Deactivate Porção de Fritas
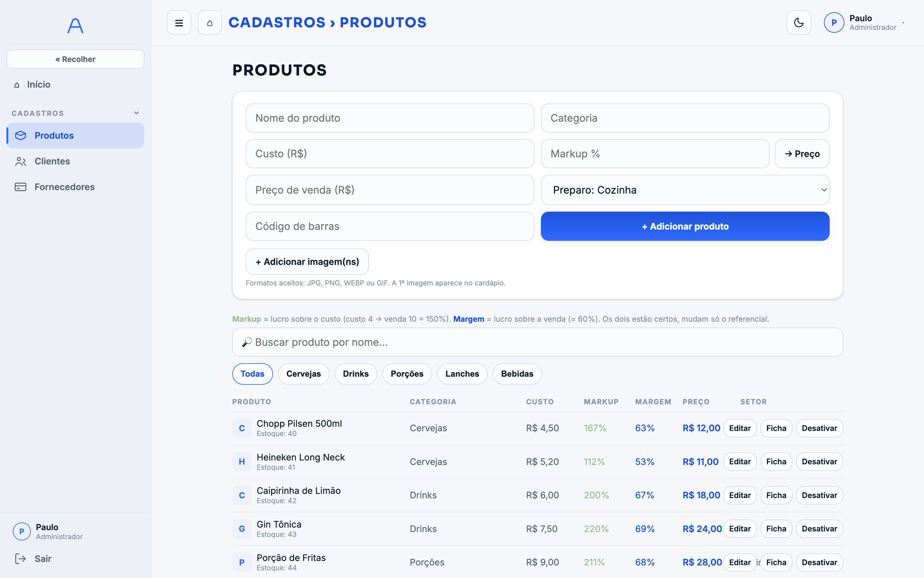The height and width of the screenshot is (578, 924). (x=819, y=562)
